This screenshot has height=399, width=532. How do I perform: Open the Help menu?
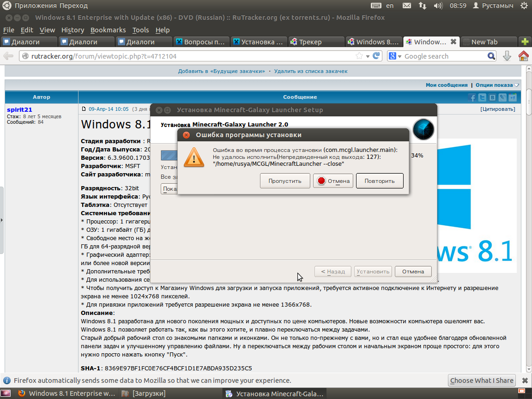click(x=163, y=30)
